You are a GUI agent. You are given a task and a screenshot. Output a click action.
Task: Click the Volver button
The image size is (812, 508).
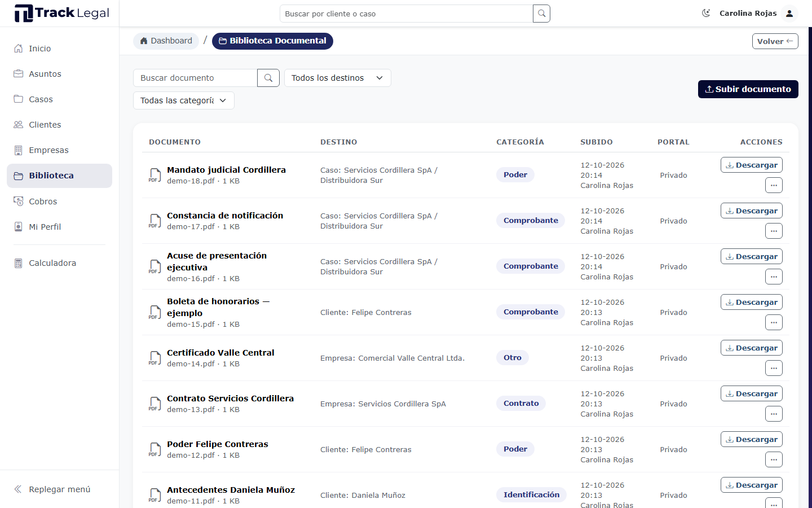tap(775, 41)
